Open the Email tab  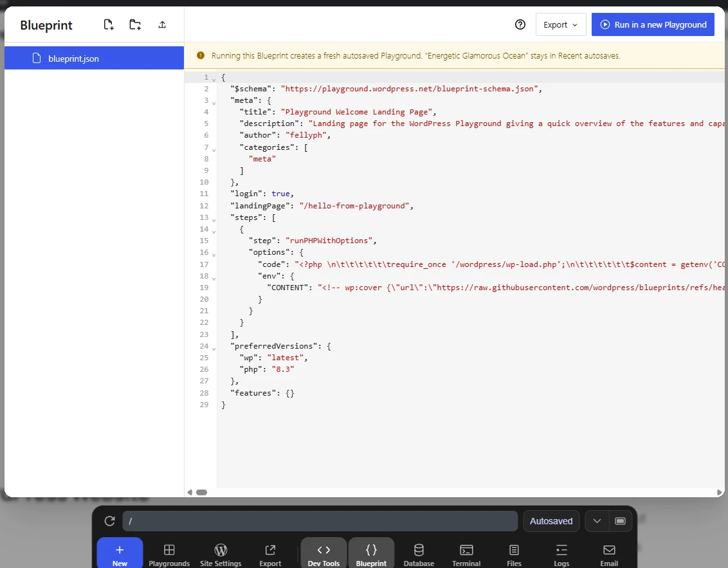coord(609,555)
